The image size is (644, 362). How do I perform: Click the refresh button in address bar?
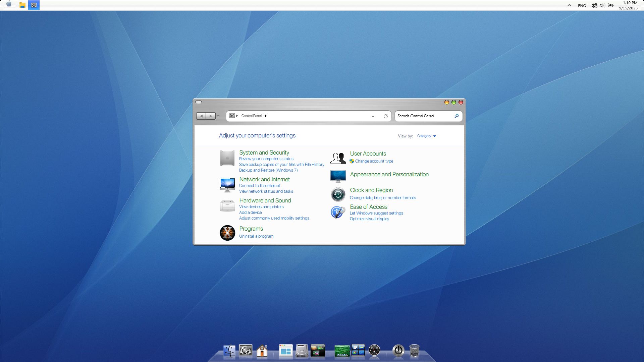385,116
